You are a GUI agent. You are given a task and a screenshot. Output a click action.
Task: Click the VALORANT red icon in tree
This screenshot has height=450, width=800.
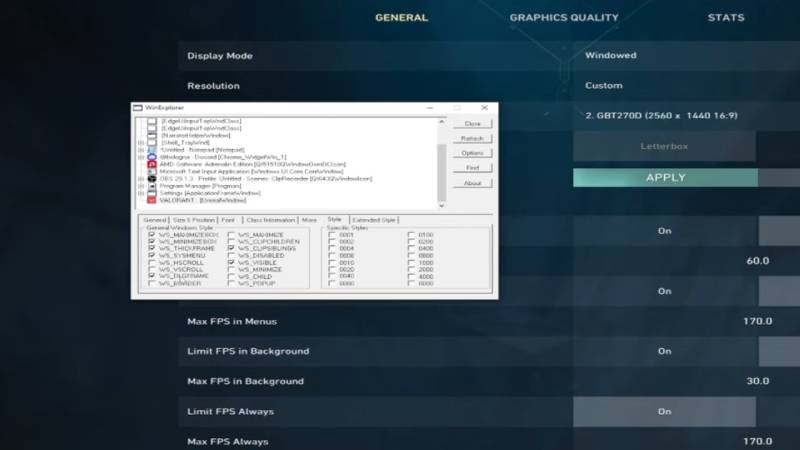click(152, 200)
